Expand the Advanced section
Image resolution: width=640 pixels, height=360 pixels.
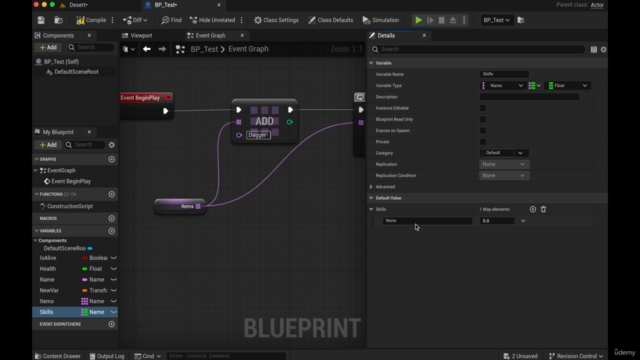click(x=371, y=187)
